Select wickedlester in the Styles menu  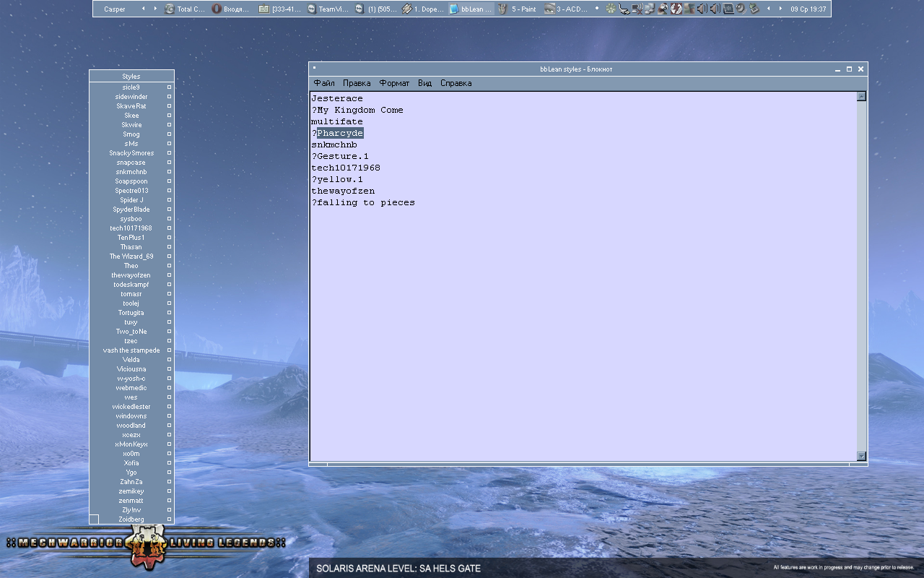(131, 407)
